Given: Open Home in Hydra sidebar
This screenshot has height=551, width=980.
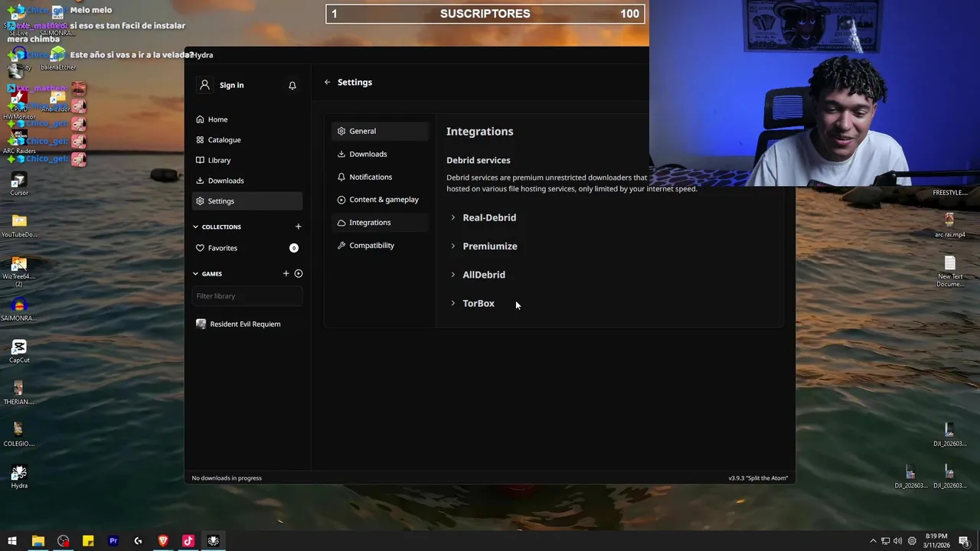Looking at the screenshot, I should click(x=247, y=119).
